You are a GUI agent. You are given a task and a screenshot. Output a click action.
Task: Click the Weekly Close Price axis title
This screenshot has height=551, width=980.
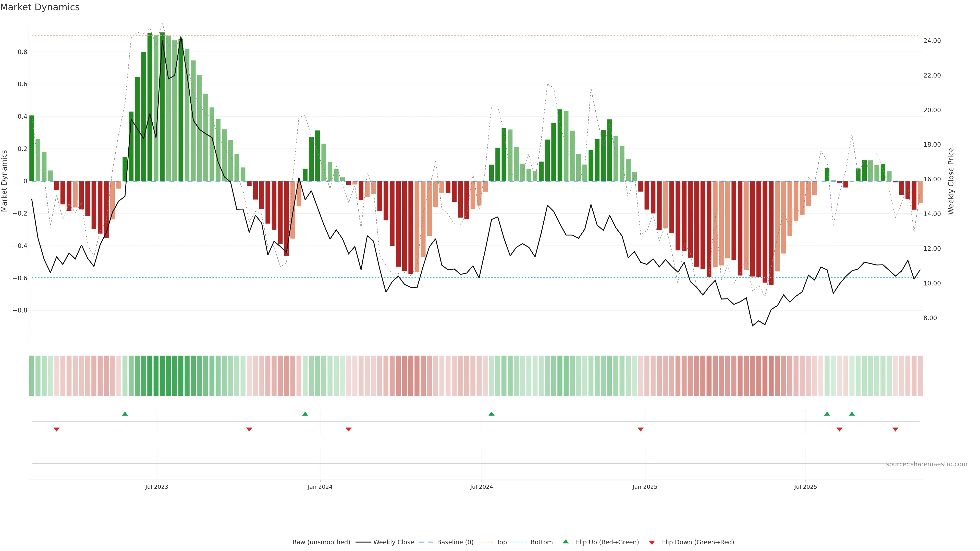click(x=951, y=181)
